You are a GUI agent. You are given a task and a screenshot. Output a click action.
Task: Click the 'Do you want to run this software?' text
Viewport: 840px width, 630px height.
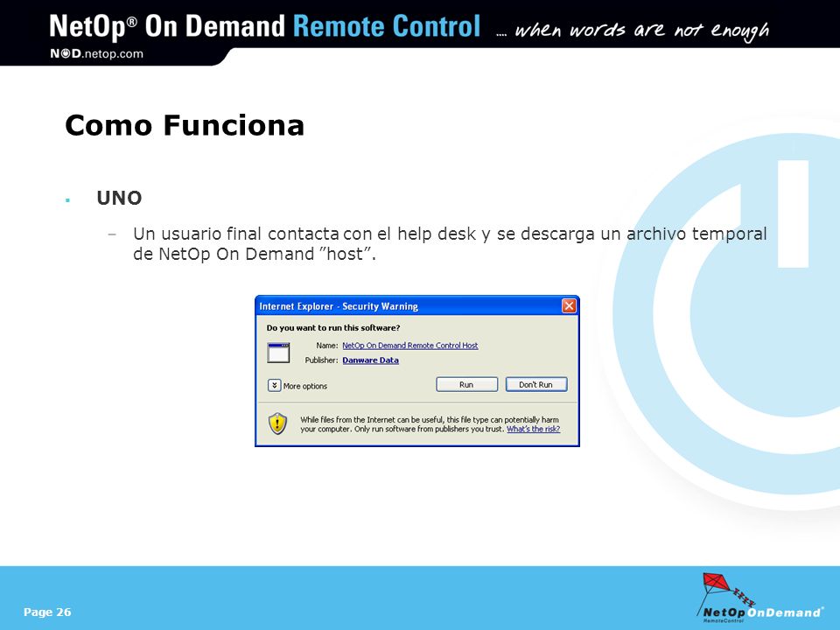click(x=333, y=328)
